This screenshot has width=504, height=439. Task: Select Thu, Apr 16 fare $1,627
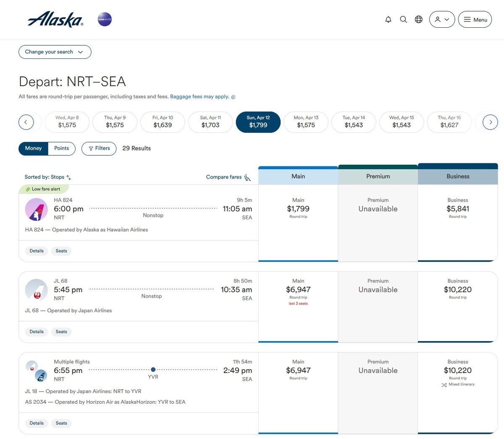tap(449, 122)
